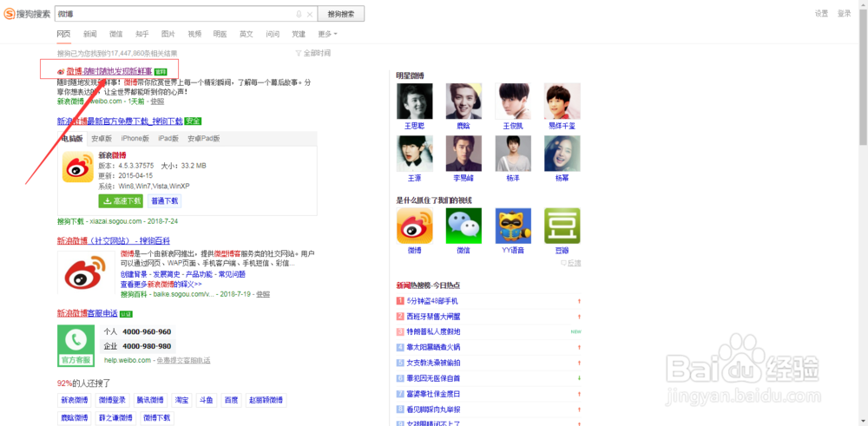Select the iPhone版 download tab

pos(135,139)
